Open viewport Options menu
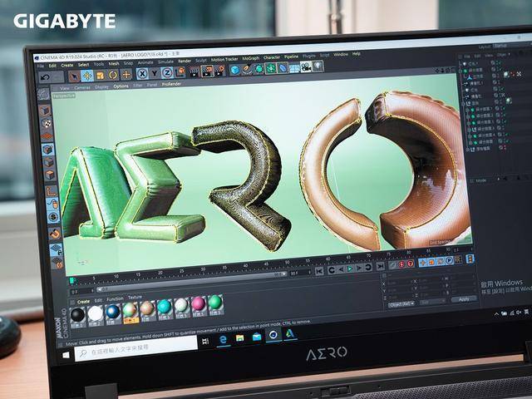532x399 pixels. point(121,86)
